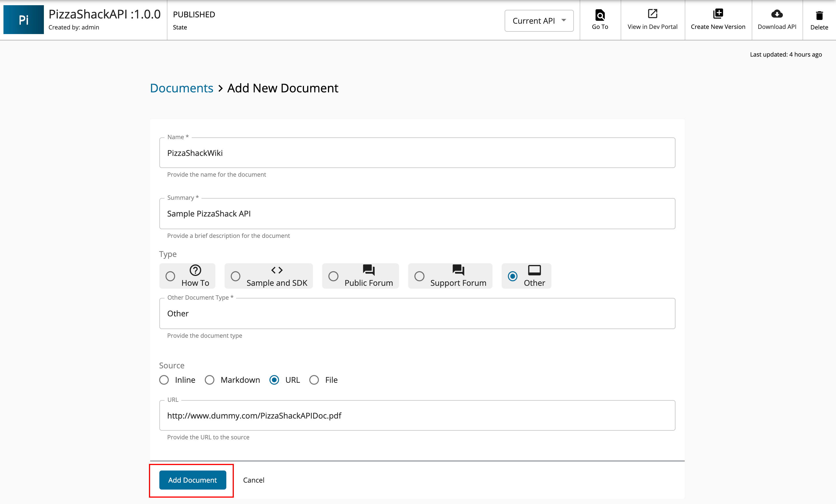Focus the Summary text field
Viewport: 836px width, 504px height.
417,214
